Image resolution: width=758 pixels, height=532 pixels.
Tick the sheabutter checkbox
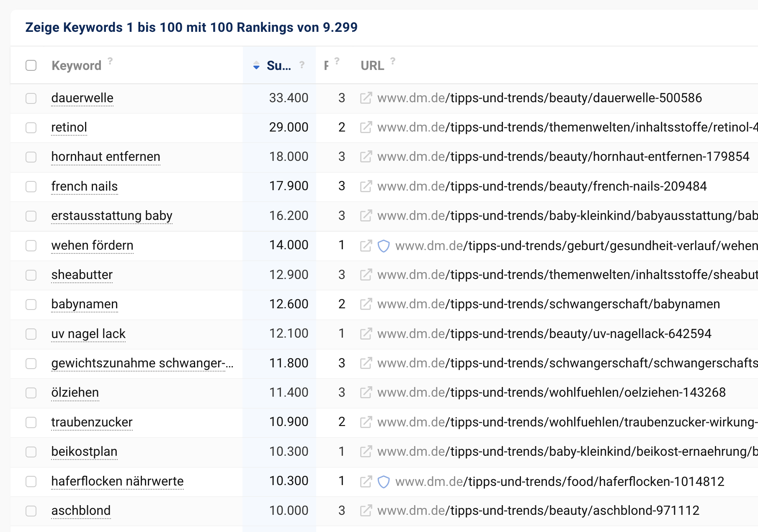tap(31, 275)
